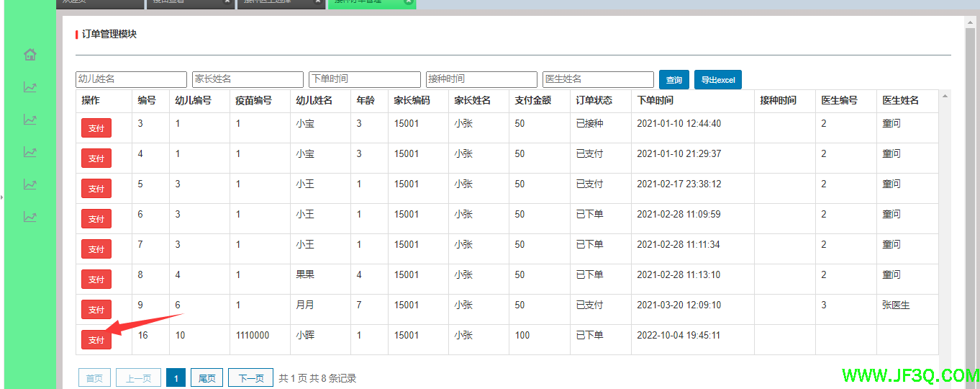Close the active green tab
Viewport: 980px width, 389px height.
[x=408, y=2]
